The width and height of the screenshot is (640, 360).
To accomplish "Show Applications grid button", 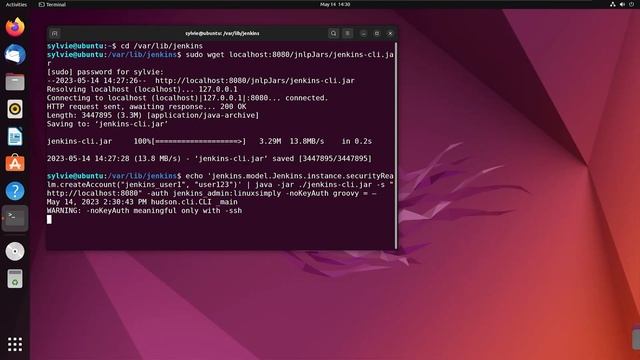I will (x=15, y=344).
